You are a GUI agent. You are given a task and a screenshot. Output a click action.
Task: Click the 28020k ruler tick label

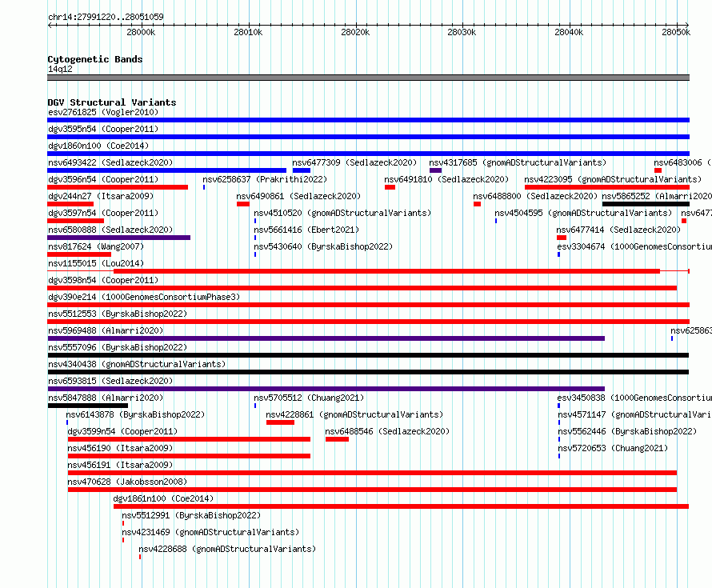pyautogui.click(x=355, y=32)
